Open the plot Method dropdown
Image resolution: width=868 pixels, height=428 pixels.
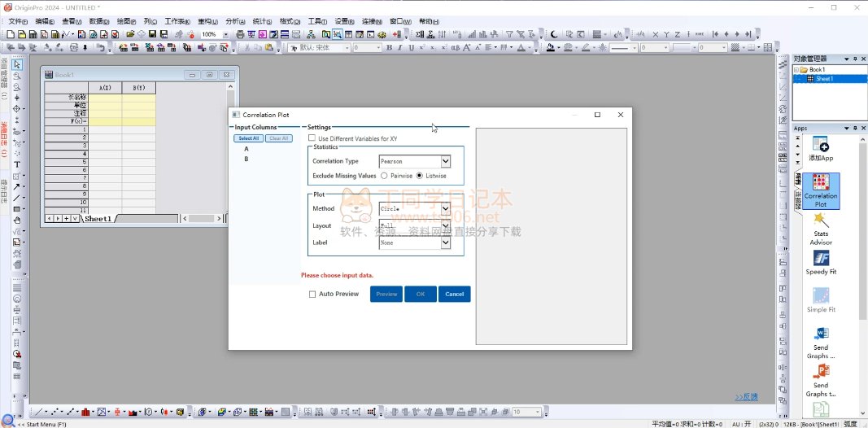pyautogui.click(x=445, y=209)
